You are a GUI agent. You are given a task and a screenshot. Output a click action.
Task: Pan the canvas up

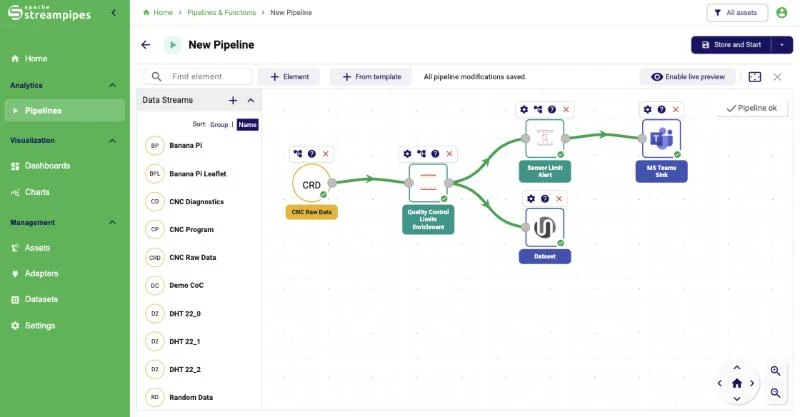[737, 367]
